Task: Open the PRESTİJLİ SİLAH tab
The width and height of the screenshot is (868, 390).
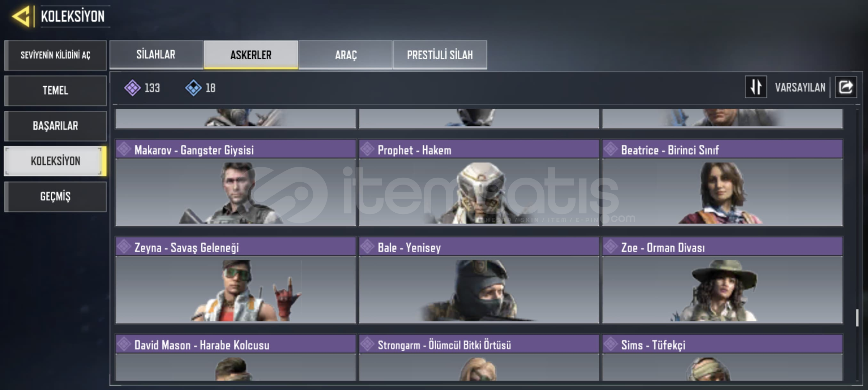Action: point(440,55)
